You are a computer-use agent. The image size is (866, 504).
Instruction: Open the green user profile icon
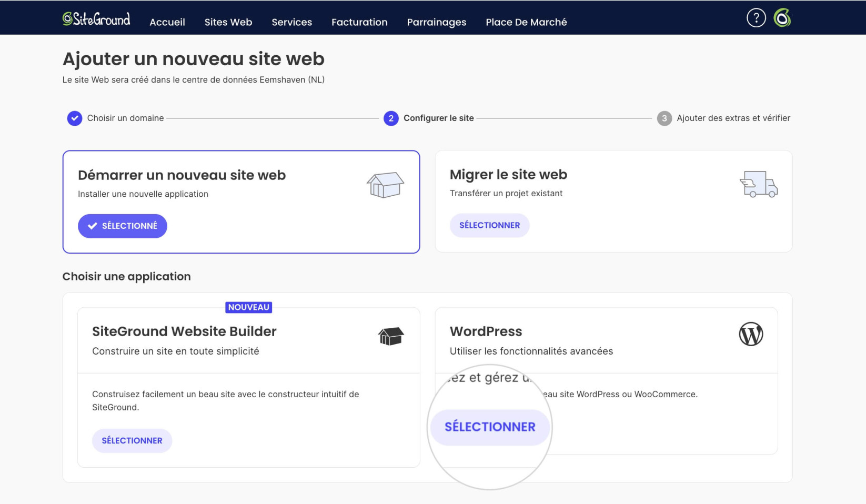point(782,18)
